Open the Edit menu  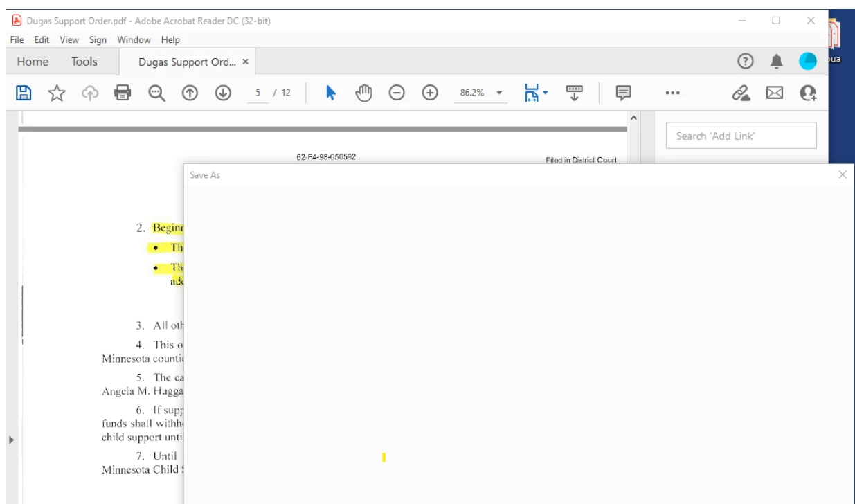pos(42,39)
